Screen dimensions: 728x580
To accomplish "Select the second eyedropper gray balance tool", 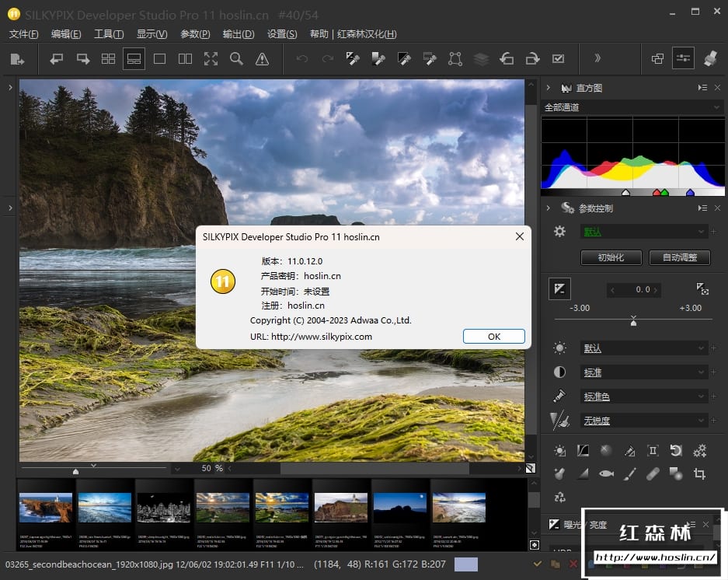I will [378, 59].
